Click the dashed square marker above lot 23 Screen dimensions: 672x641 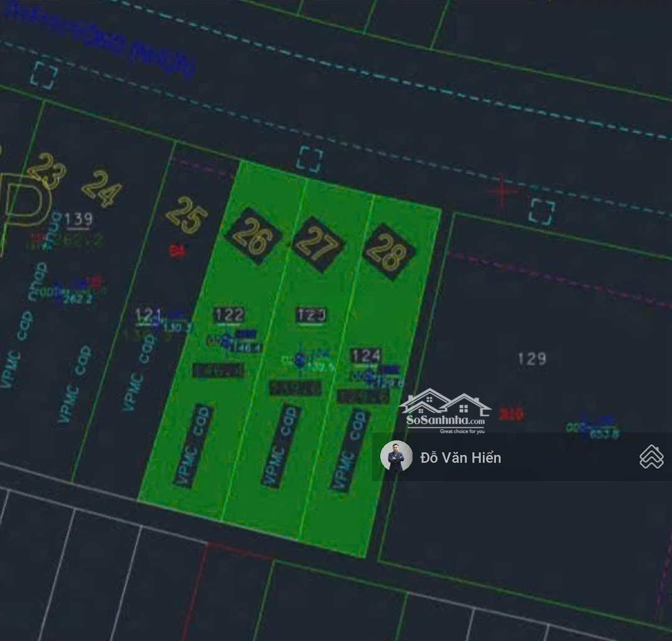[x=44, y=75]
